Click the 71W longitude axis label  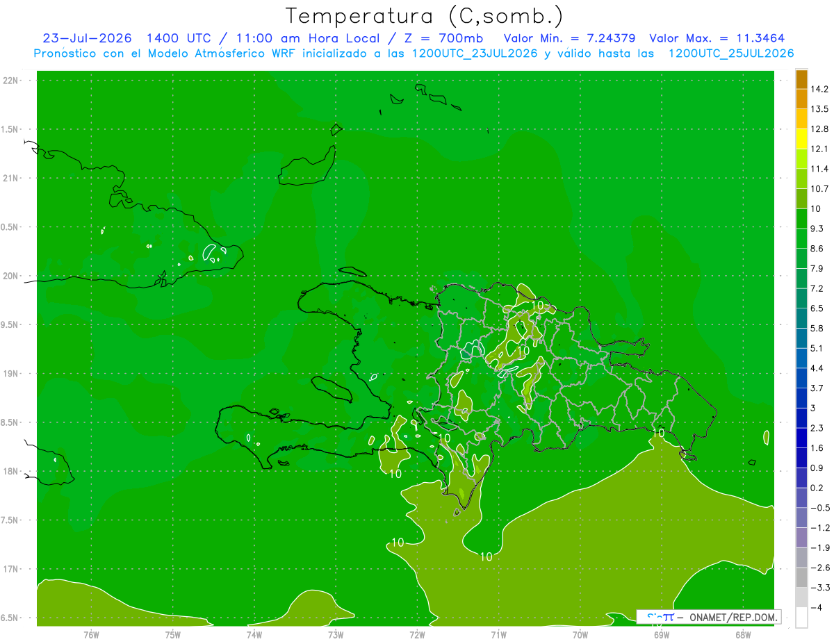click(x=498, y=634)
